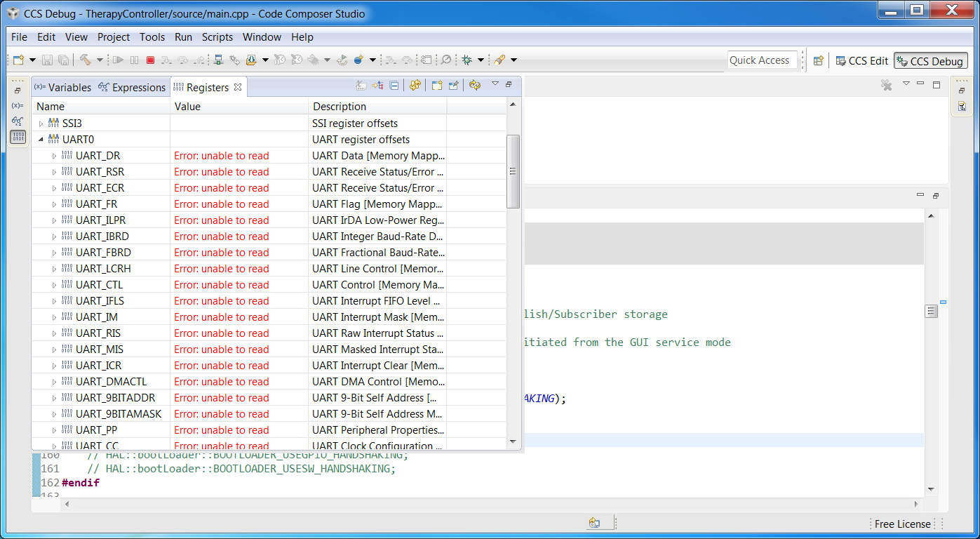Open the Outline fast view in the right trim

(x=962, y=107)
